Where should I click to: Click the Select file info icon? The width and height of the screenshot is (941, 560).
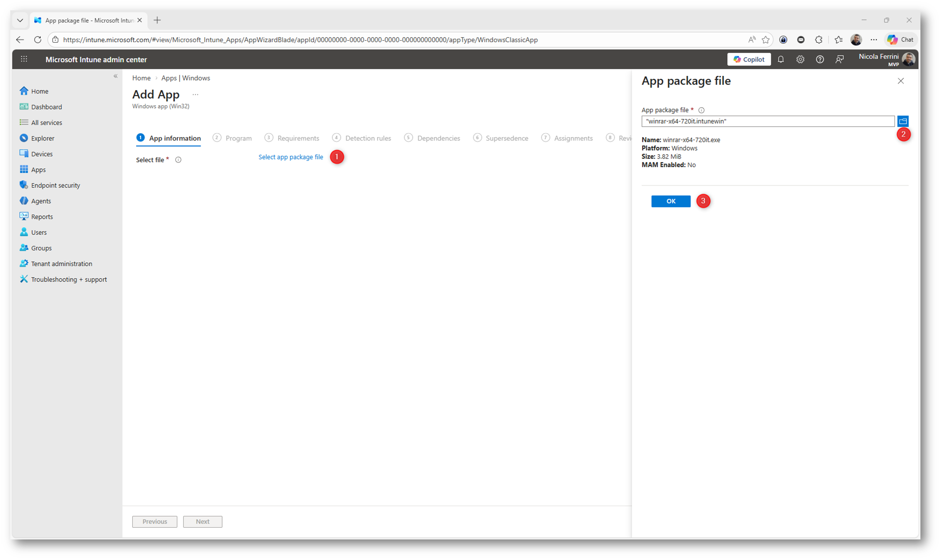178,160
